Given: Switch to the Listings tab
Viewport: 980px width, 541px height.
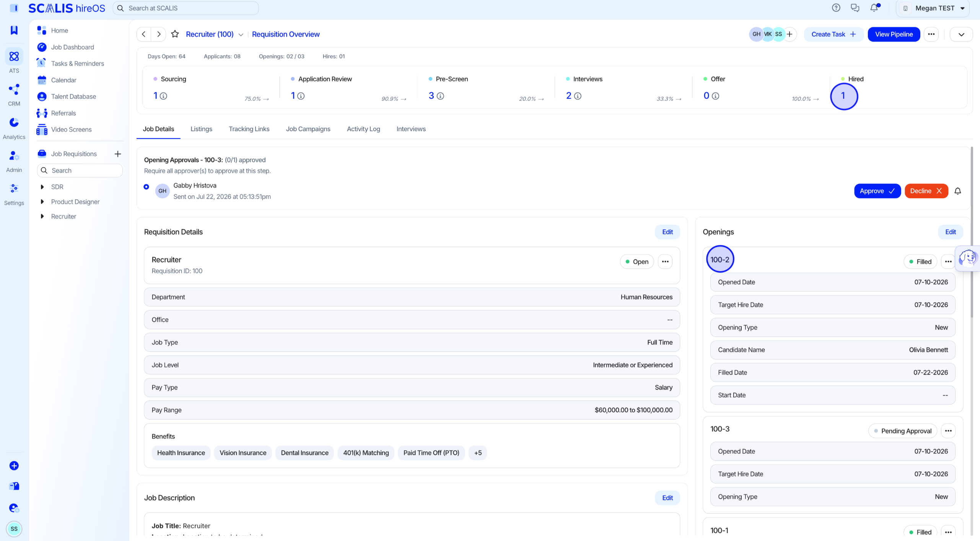Looking at the screenshot, I should [201, 129].
